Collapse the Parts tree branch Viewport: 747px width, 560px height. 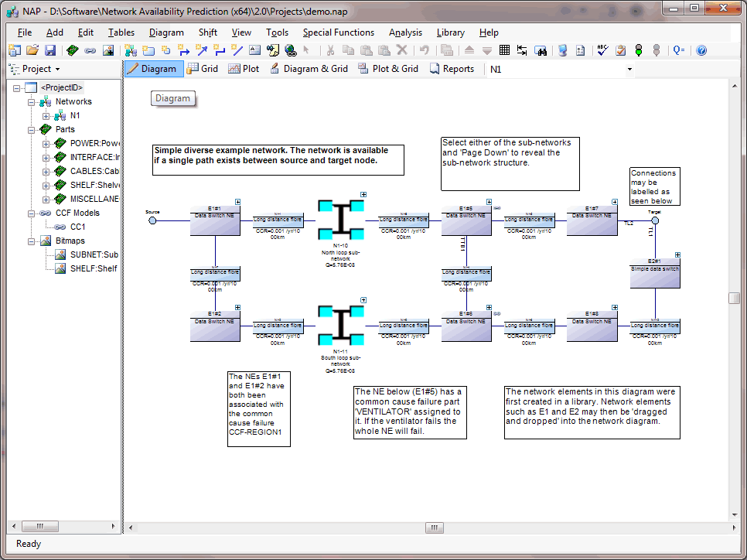click(32, 129)
